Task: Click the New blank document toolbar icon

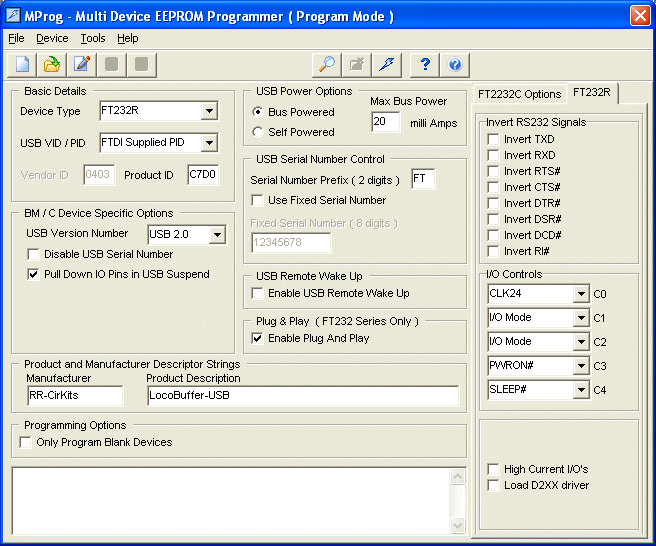Action: 23,65
